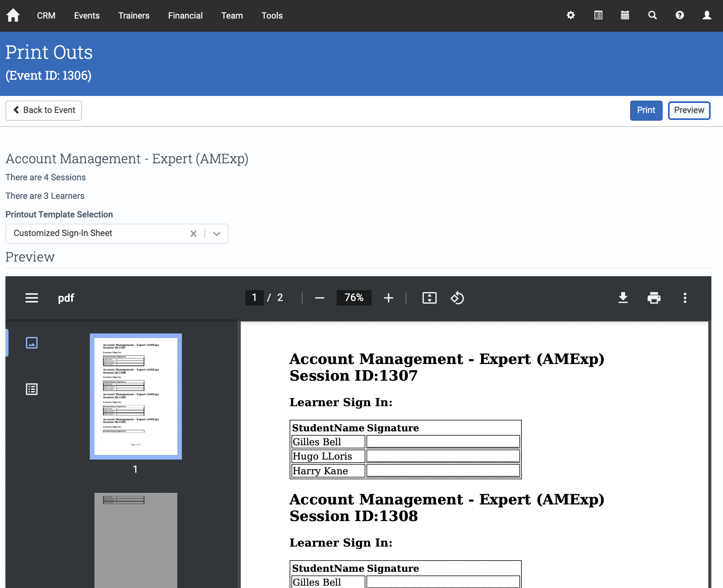Click the Preview button
Viewport: 723px width, 588px height.
point(689,111)
